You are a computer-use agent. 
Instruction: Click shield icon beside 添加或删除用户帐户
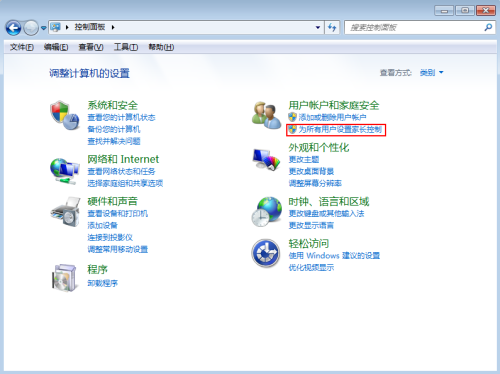pos(292,117)
